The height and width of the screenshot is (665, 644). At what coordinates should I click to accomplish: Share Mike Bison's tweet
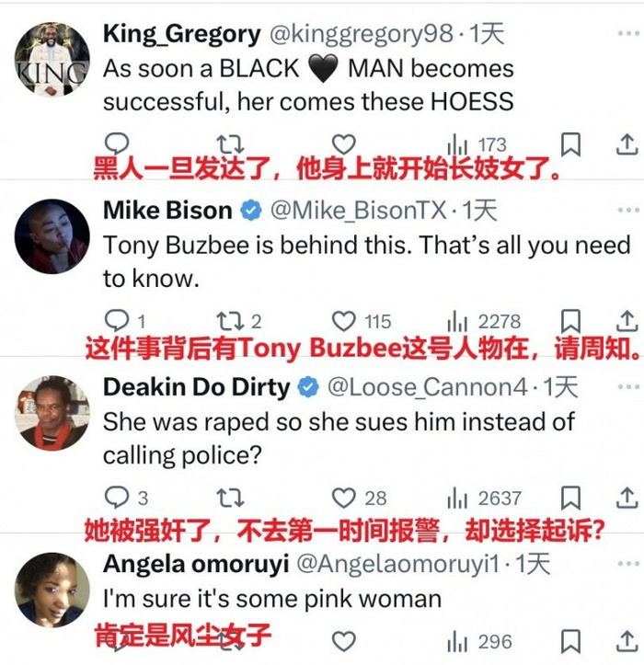[x=627, y=321]
